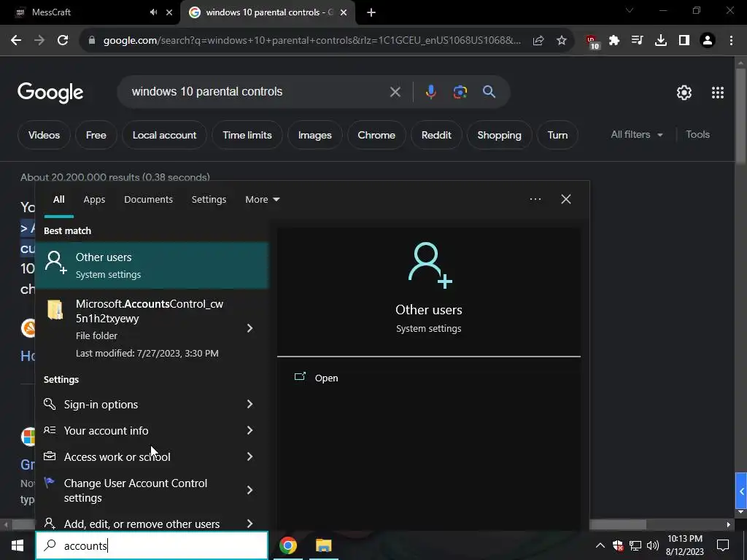
Task: Filter results by Videos chip
Action: coord(44,135)
